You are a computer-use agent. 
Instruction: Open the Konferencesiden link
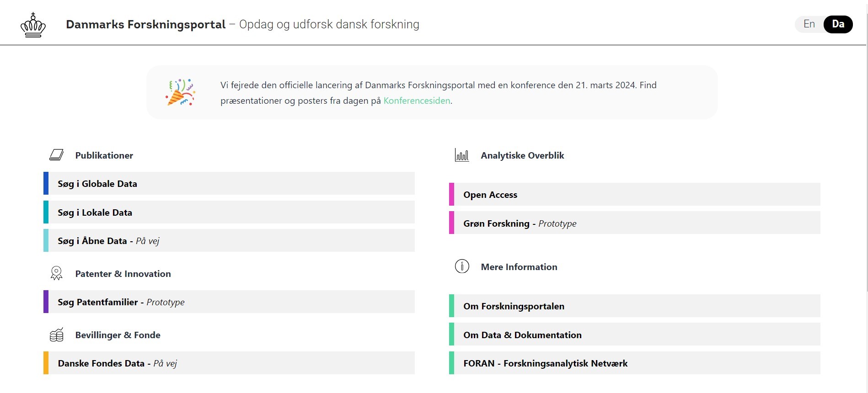[417, 101]
